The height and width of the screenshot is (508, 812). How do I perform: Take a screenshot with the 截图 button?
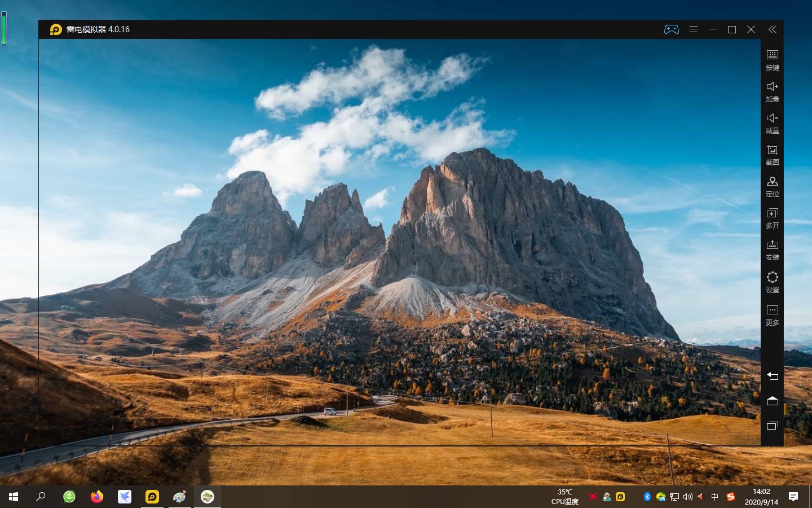click(773, 155)
